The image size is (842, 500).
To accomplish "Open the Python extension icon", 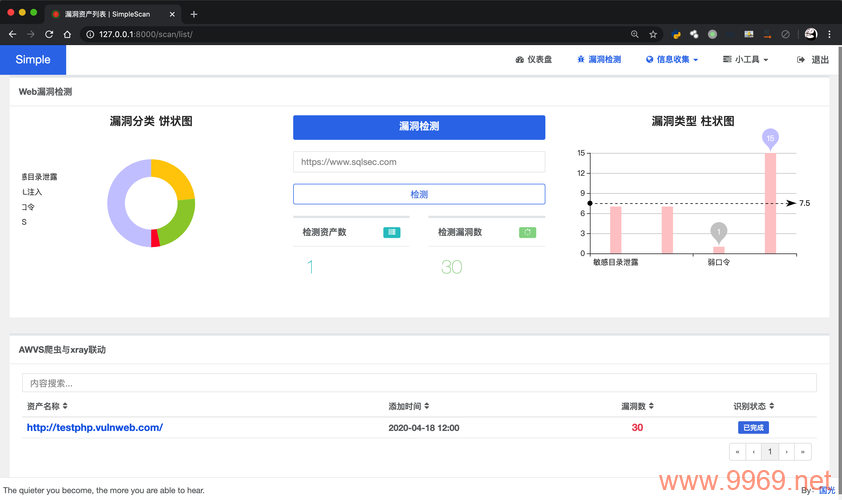I will click(677, 34).
